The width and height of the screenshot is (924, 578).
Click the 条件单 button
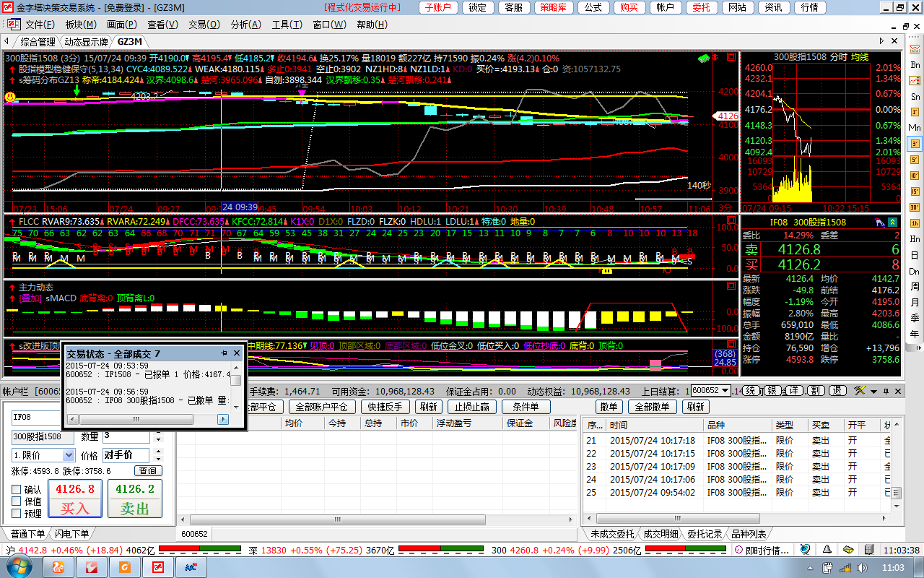coord(526,407)
